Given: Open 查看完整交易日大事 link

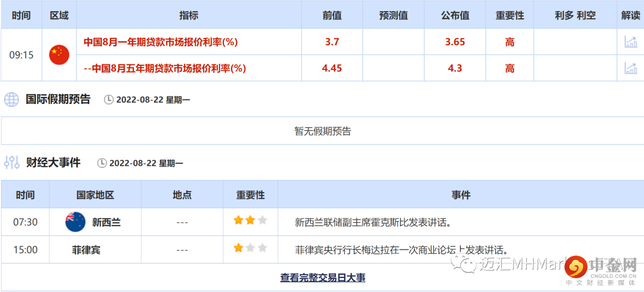Looking at the screenshot, I should coord(322,278).
